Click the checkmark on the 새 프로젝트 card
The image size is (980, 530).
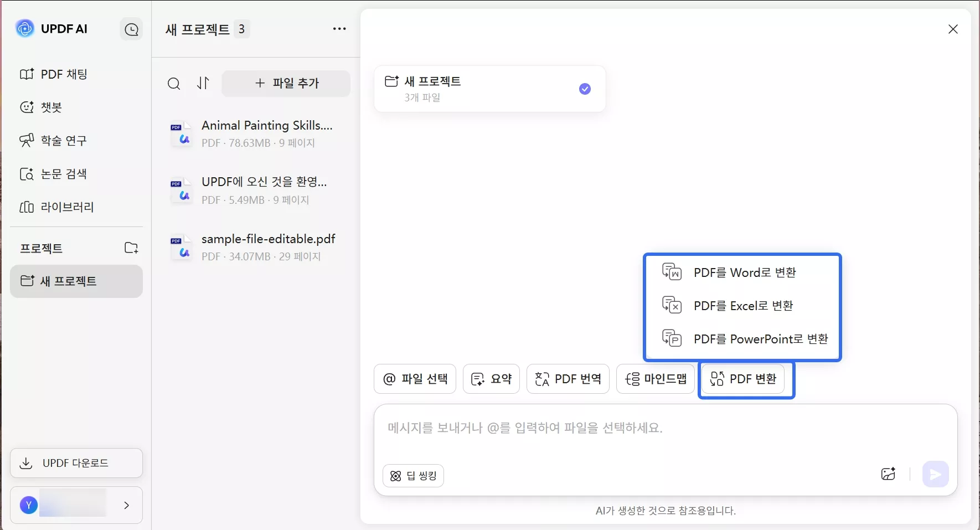point(585,89)
